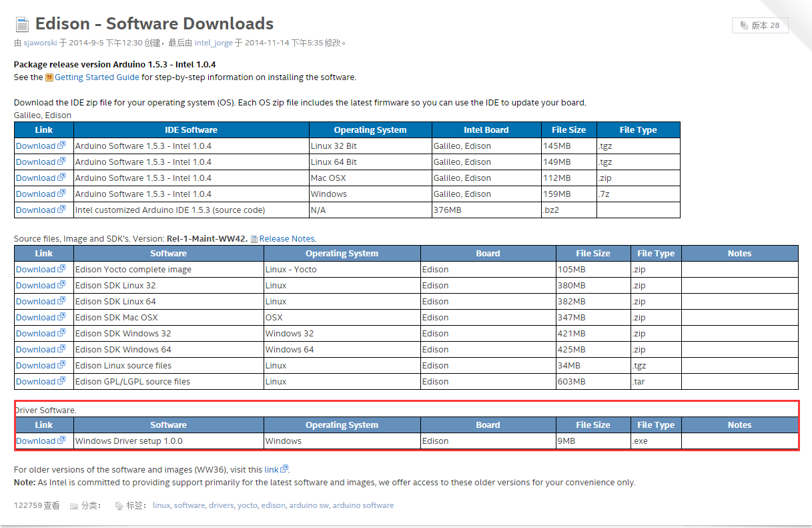
Task: Click external-link icon in GPL/LGPL source row
Action: pos(61,381)
